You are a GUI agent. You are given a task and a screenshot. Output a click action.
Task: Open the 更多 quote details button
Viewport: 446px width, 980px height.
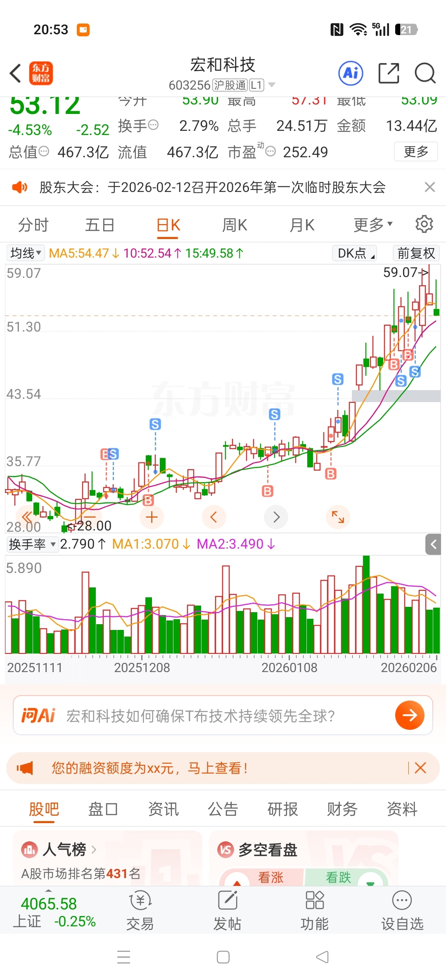416,151
